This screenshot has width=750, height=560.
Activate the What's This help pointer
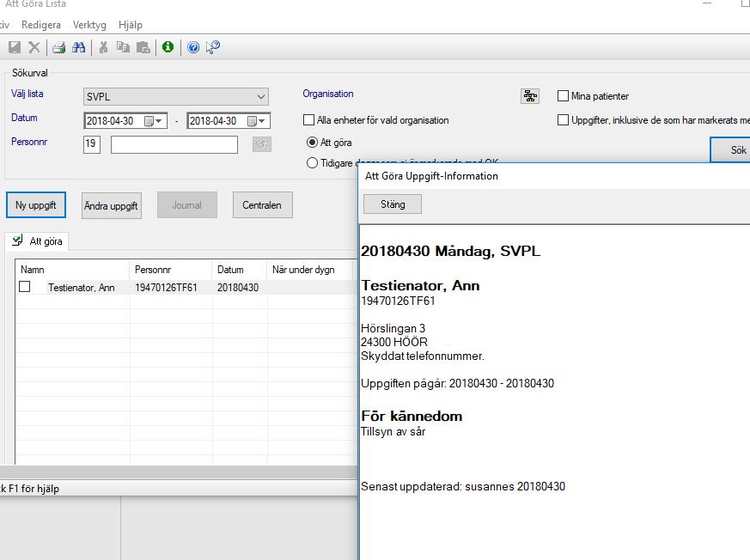pos(213,47)
